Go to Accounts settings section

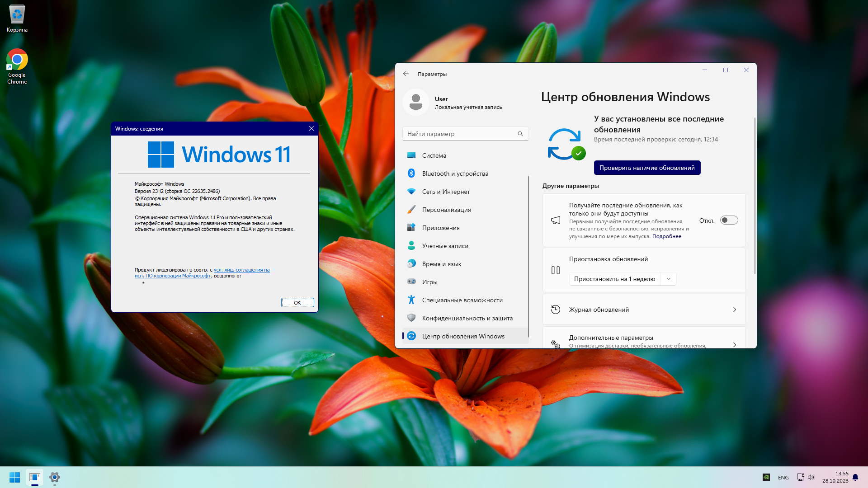click(x=445, y=246)
